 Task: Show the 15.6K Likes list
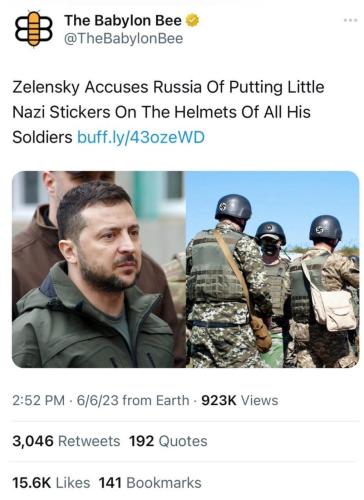pos(51,483)
